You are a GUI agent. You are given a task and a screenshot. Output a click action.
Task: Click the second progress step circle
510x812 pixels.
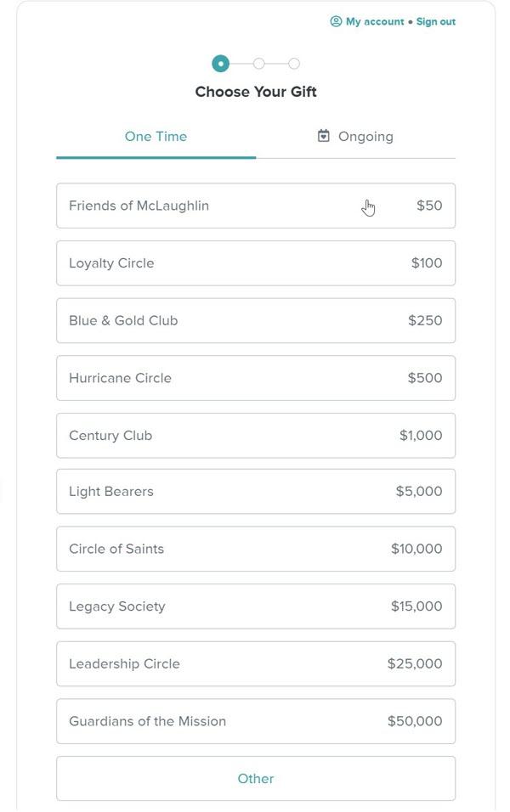tap(258, 64)
